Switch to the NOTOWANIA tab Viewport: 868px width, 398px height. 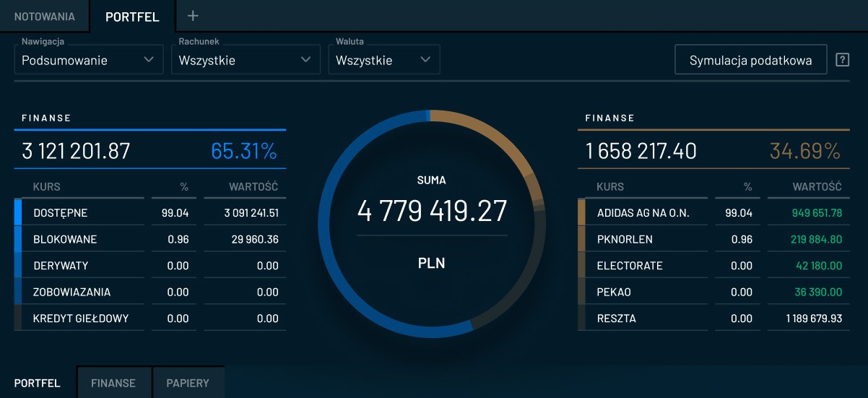(45, 17)
